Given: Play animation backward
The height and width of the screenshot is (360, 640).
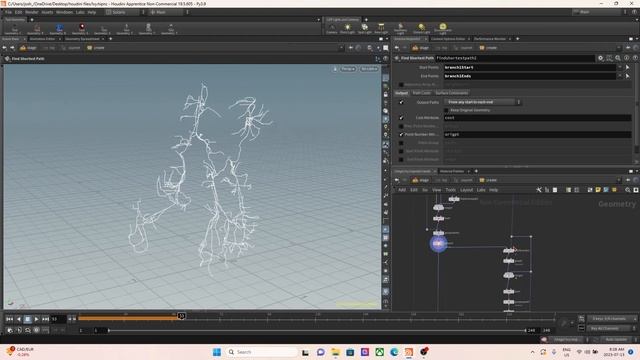Looking at the screenshot, I should (19, 319).
